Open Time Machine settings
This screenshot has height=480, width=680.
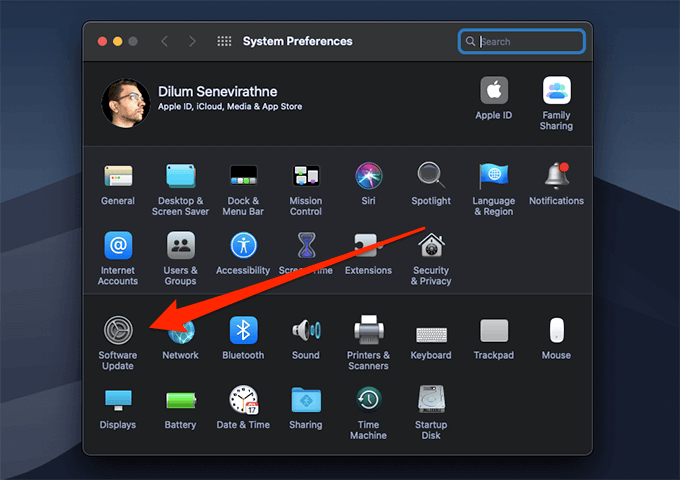point(368,400)
